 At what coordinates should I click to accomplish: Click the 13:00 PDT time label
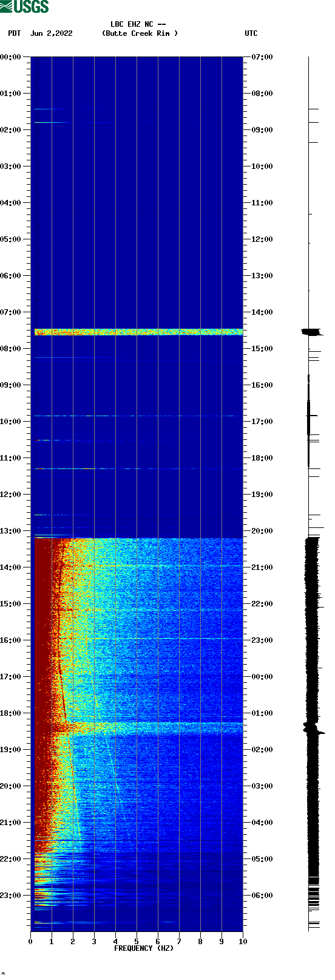10,531
